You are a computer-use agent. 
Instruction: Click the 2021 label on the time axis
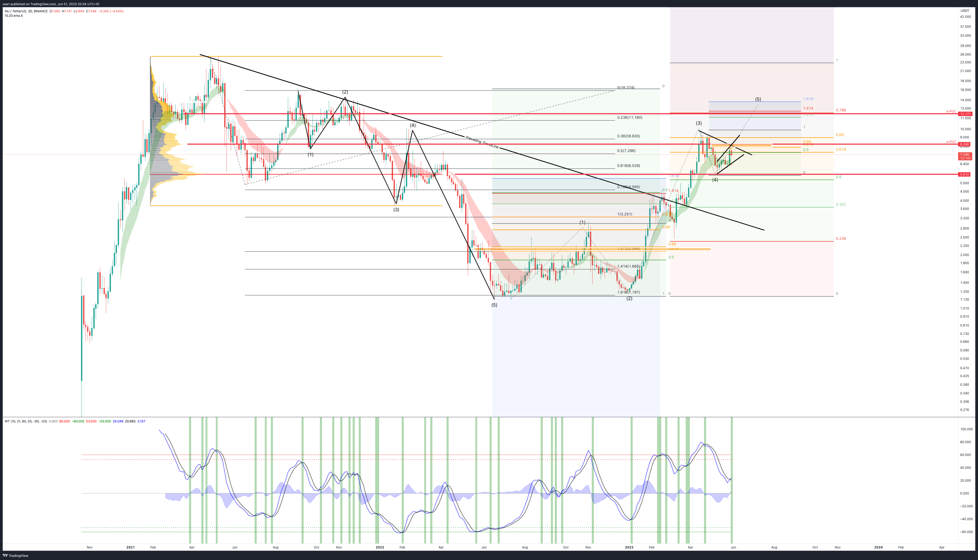tap(130, 547)
